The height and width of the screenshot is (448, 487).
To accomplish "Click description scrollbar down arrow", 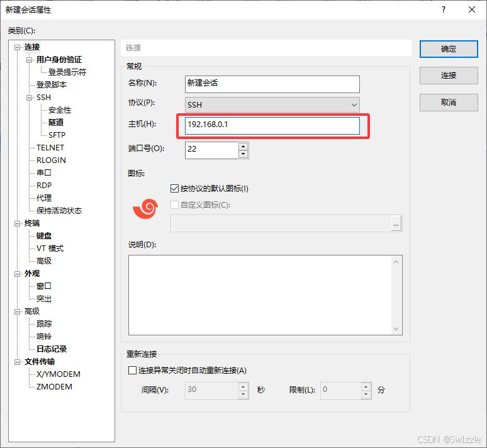I will 396,328.
